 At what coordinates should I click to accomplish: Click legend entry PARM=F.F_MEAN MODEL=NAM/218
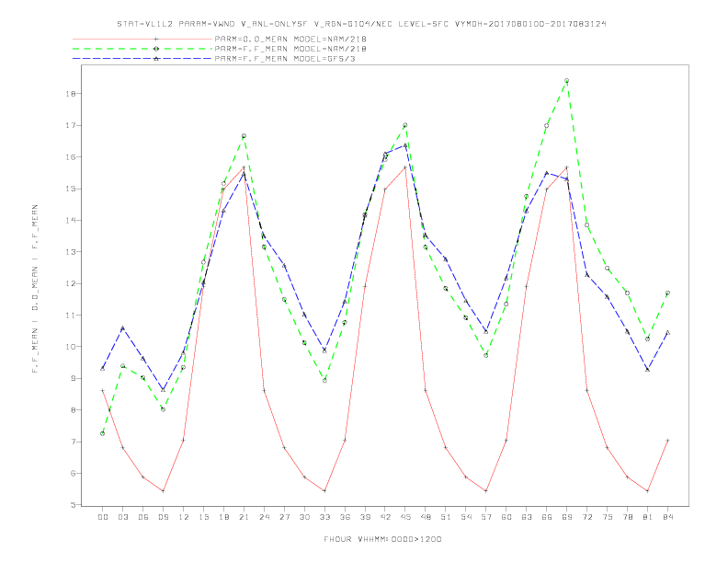pyautogui.click(x=290, y=49)
